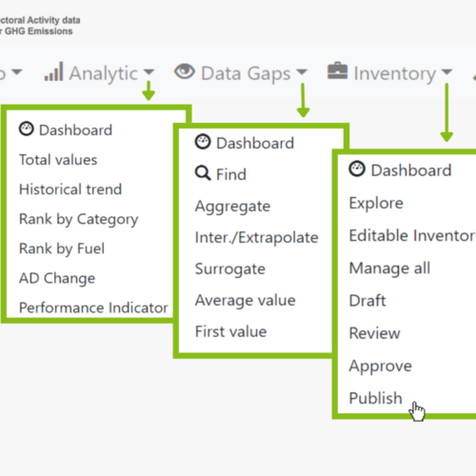Open Manage all in Inventory menu
This screenshot has height=476, width=476.
[x=389, y=268]
